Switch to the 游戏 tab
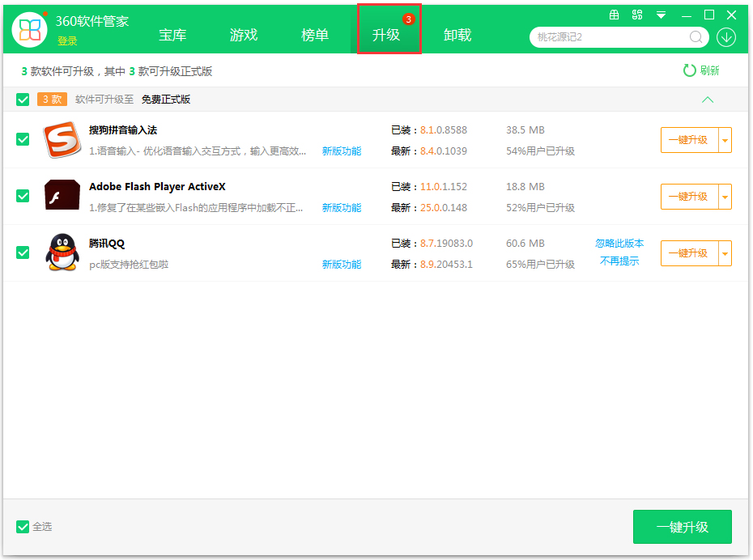The image size is (753, 560). click(x=244, y=35)
